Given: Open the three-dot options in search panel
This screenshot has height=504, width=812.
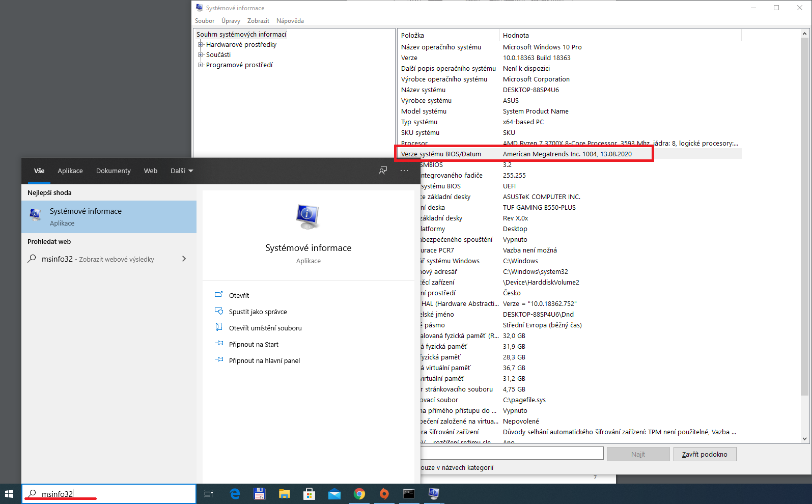Looking at the screenshot, I should (x=404, y=171).
